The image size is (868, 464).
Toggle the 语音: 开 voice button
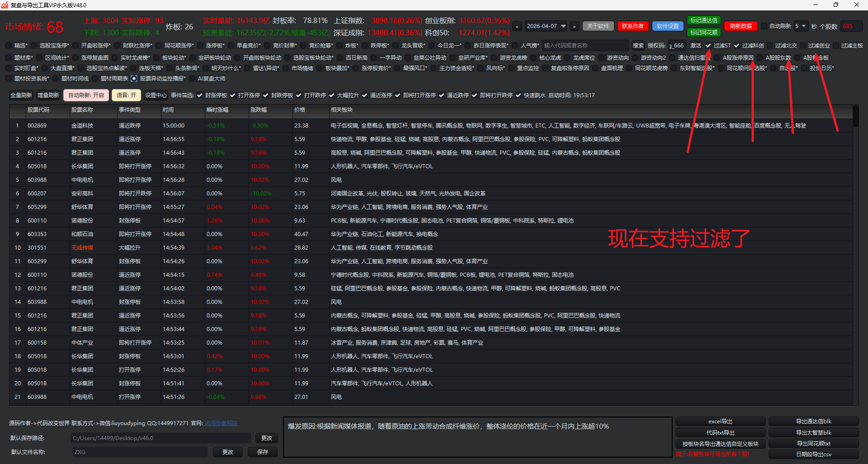click(126, 95)
